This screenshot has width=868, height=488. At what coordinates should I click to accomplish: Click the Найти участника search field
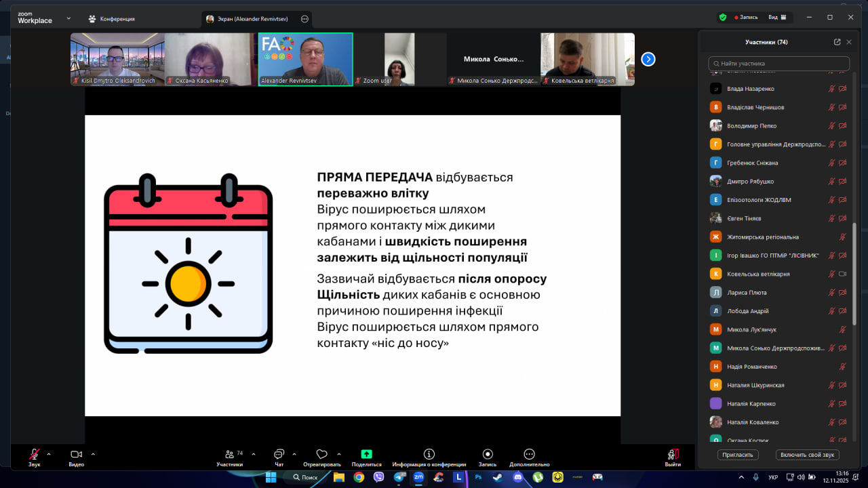coord(778,64)
